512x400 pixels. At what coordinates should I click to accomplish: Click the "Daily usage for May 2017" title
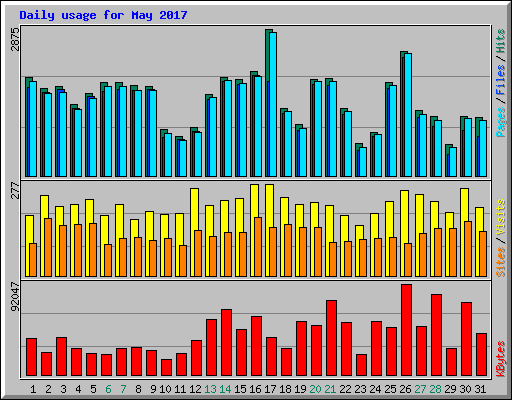[103, 15]
